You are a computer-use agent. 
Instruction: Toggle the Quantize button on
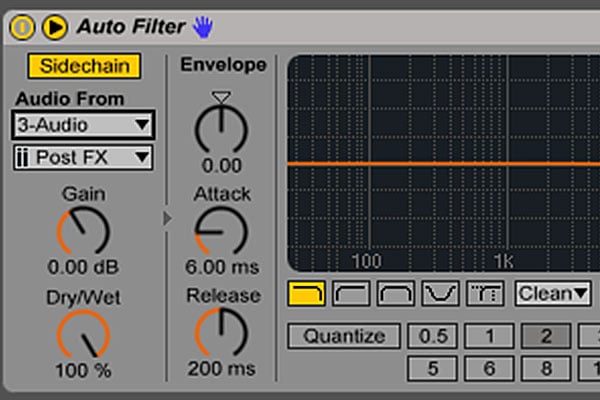(x=343, y=336)
